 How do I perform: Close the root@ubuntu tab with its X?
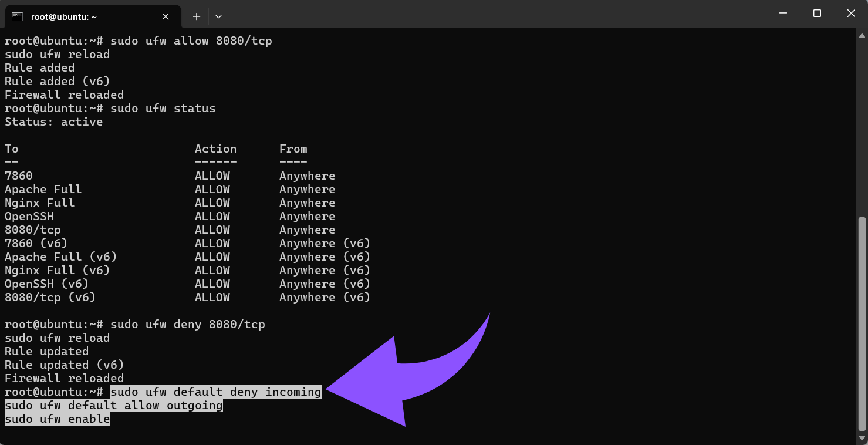[165, 16]
